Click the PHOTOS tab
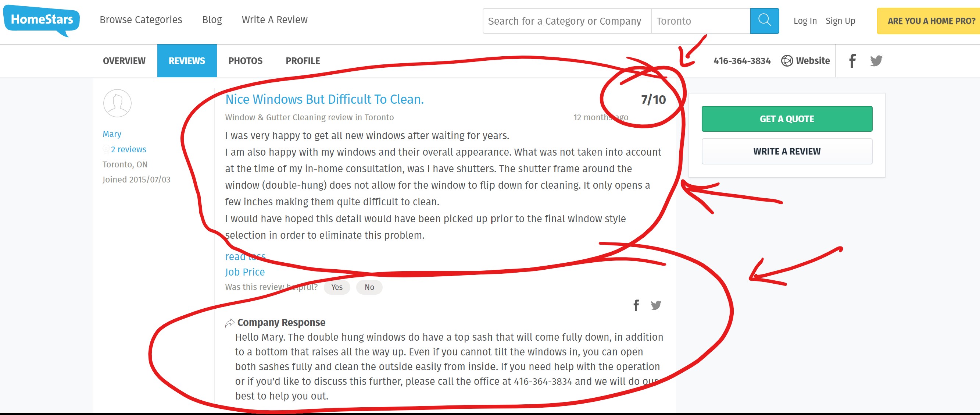The image size is (980, 415). point(246,61)
